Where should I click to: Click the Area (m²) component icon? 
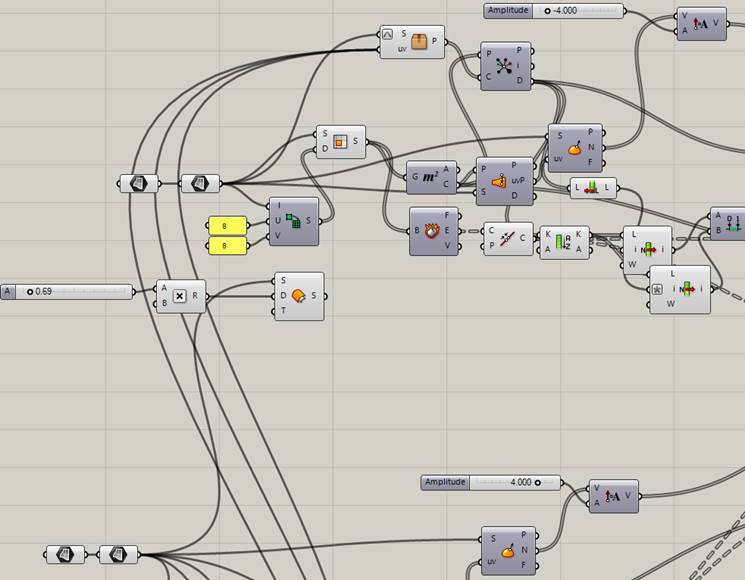pyautogui.click(x=431, y=177)
